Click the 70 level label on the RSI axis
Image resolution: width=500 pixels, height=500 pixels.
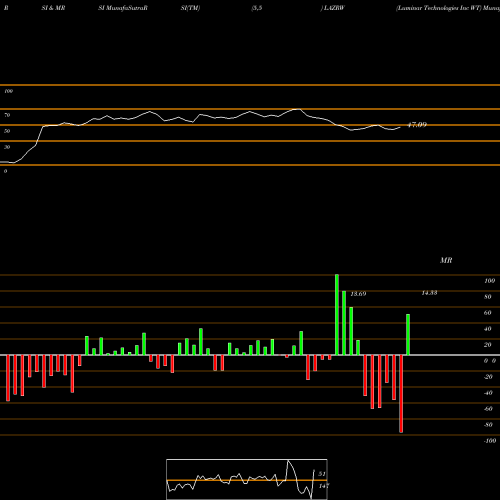click(7, 115)
